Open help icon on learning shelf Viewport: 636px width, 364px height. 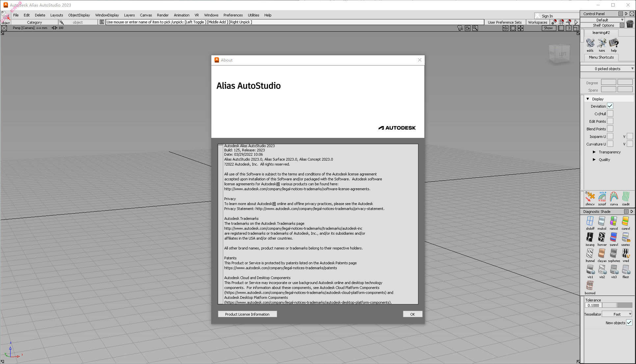point(614,45)
